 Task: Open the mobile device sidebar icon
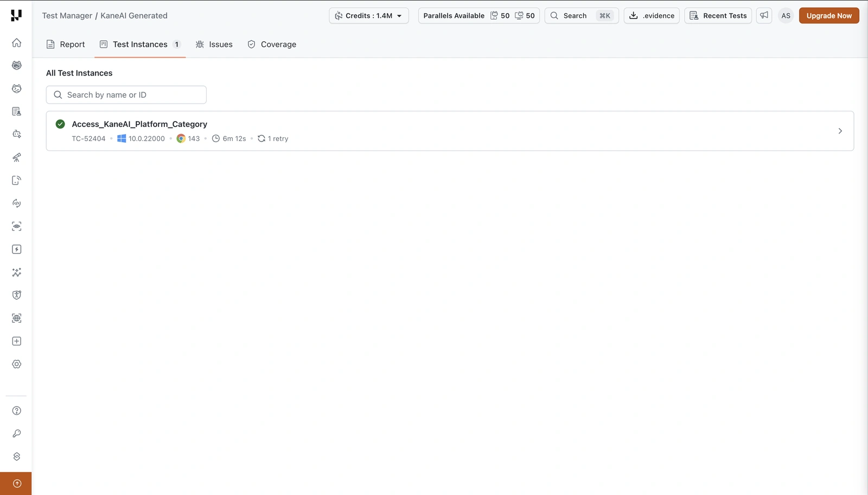17,180
